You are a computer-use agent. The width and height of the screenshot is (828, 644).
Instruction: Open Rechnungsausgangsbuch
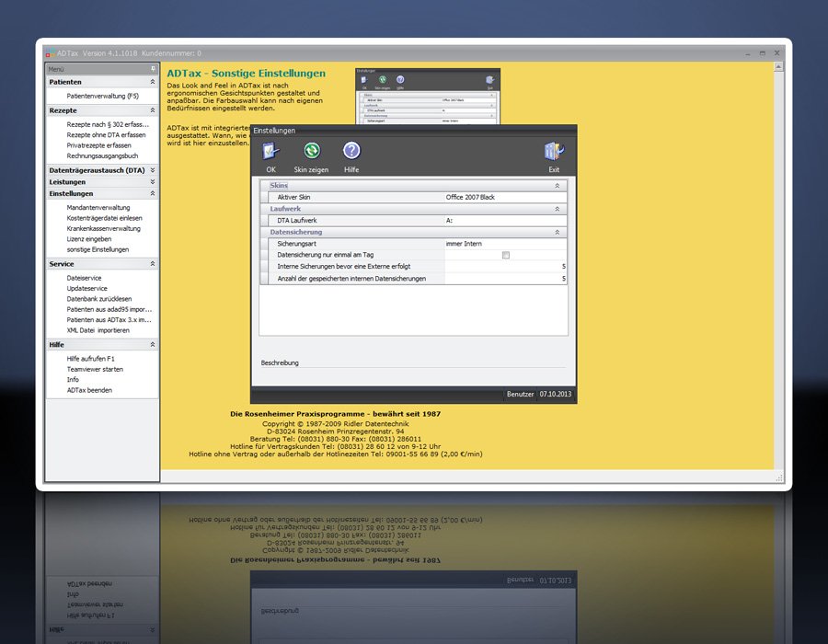(x=102, y=156)
